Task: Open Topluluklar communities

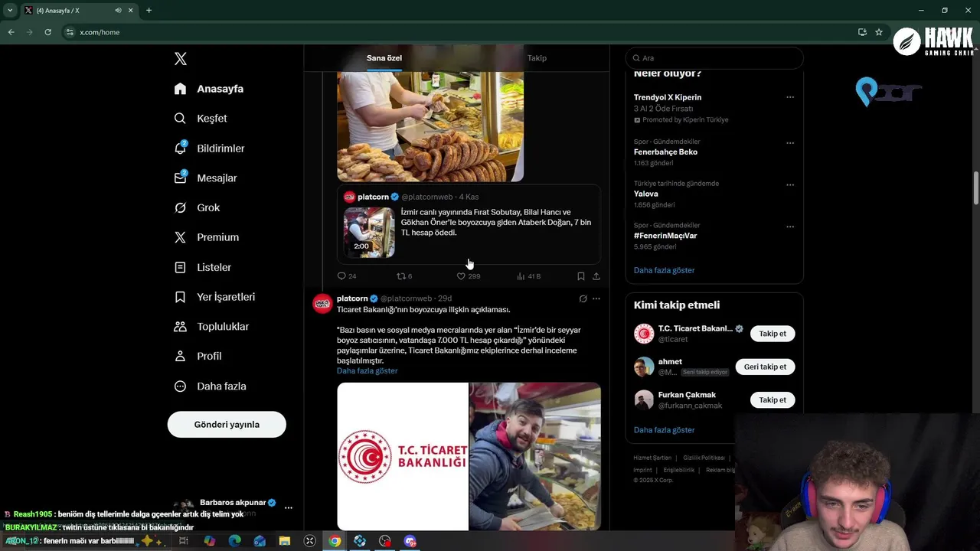Action: (x=211, y=327)
